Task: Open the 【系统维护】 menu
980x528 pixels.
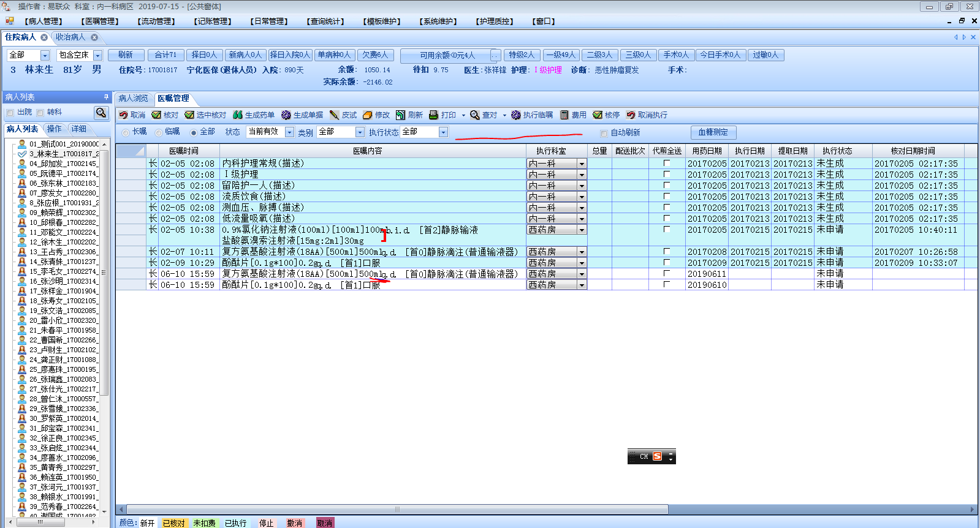Action: coord(438,21)
